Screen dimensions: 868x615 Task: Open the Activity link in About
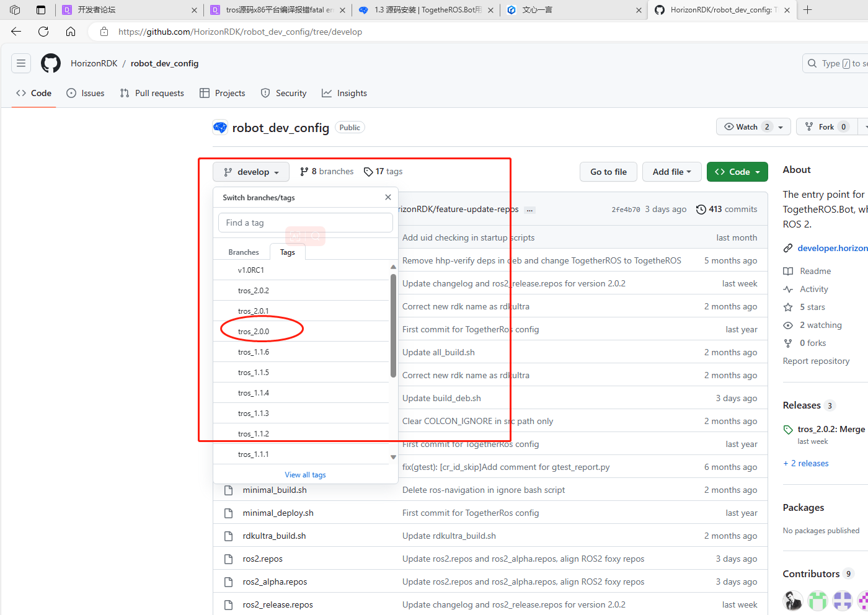pyautogui.click(x=806, y=289)
